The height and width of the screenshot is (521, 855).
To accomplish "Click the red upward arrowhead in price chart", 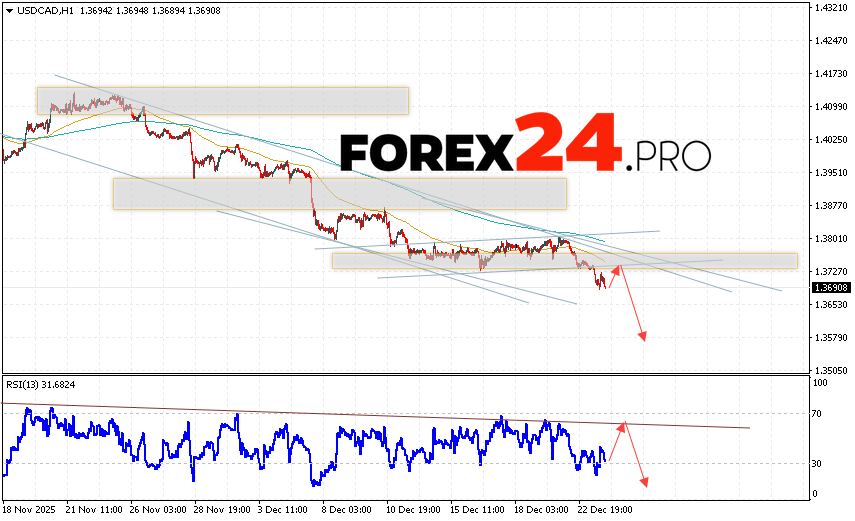I will [x=617, y=268].
